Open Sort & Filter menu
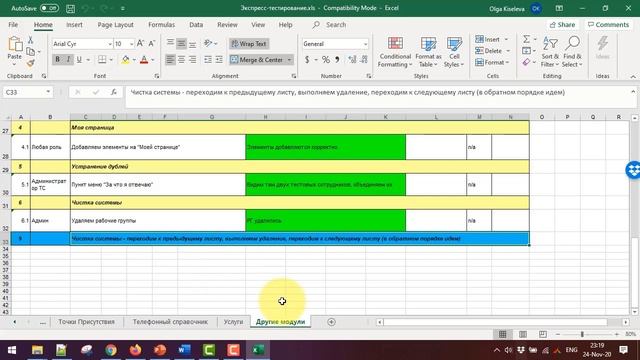The image size is (640, 360). pyautogui.click(x=550, y=52)
